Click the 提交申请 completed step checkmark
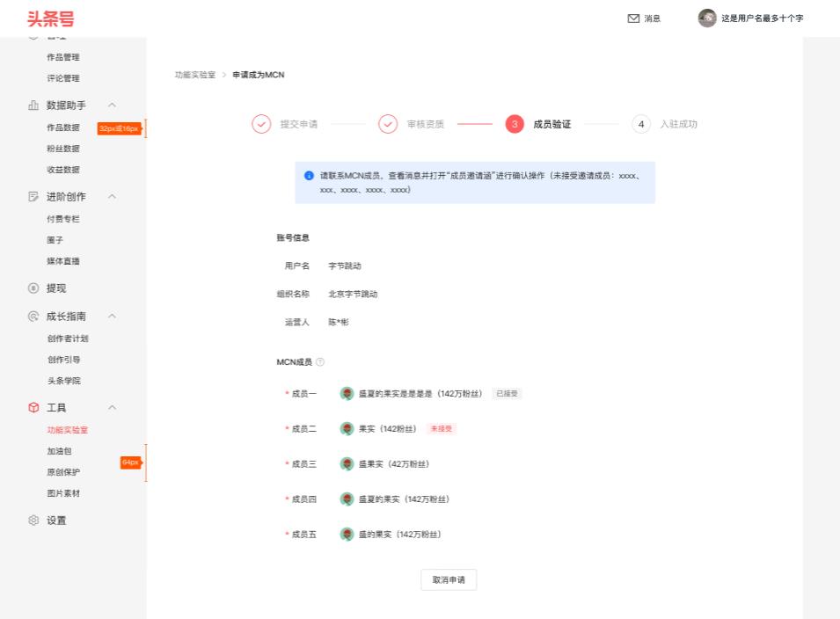This screenshot has height=619, width=840. 261,124
